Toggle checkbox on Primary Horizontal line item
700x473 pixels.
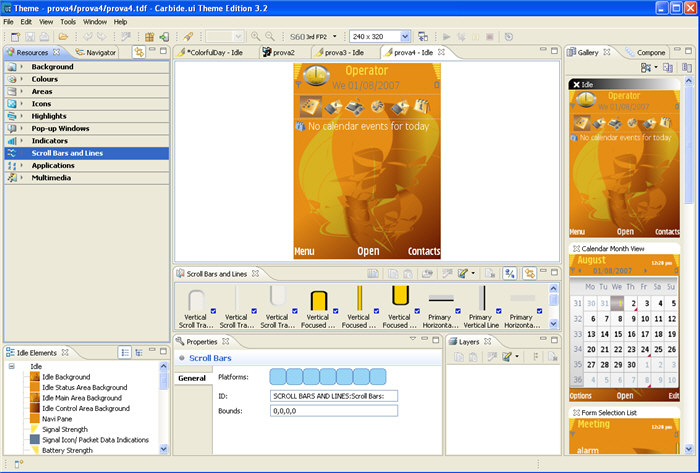(458, 312)
